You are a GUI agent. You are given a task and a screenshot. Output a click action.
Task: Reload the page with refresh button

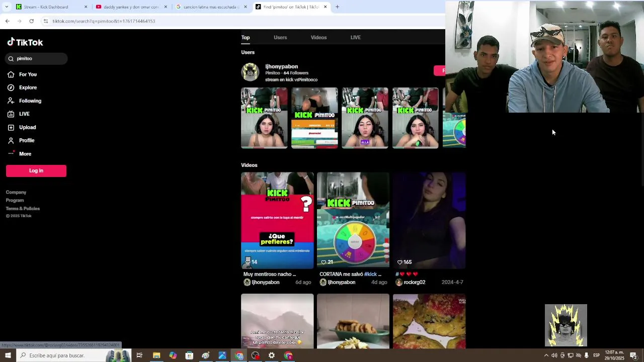pyautogui.click(x=31, y=21)
